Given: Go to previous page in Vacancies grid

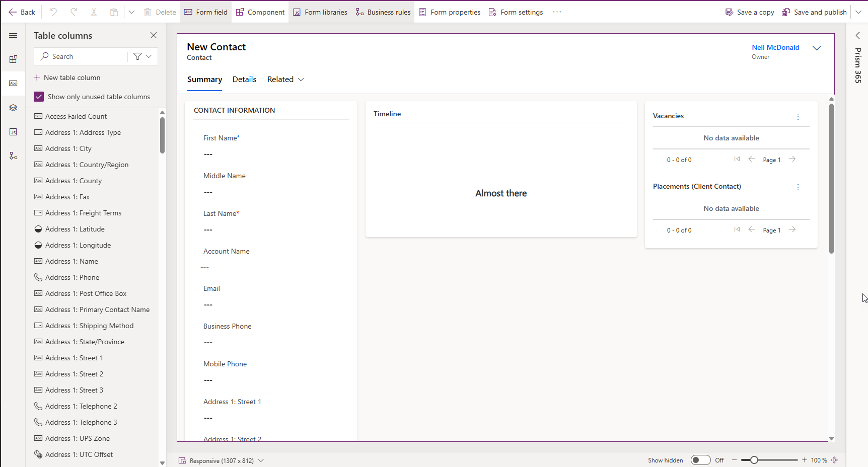Looking at the screenshot, I should 752,159.
